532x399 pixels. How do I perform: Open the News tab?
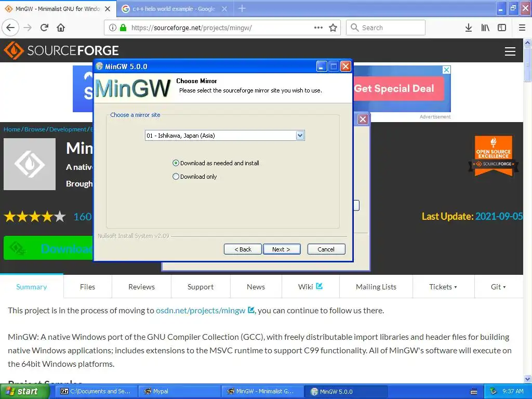[x=256, y=287]
